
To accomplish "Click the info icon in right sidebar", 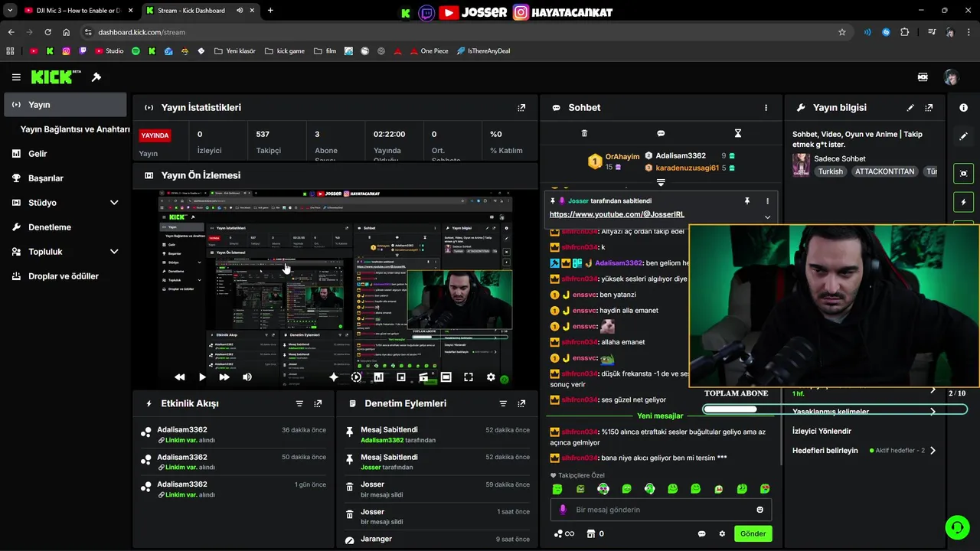I will point(964,108).
